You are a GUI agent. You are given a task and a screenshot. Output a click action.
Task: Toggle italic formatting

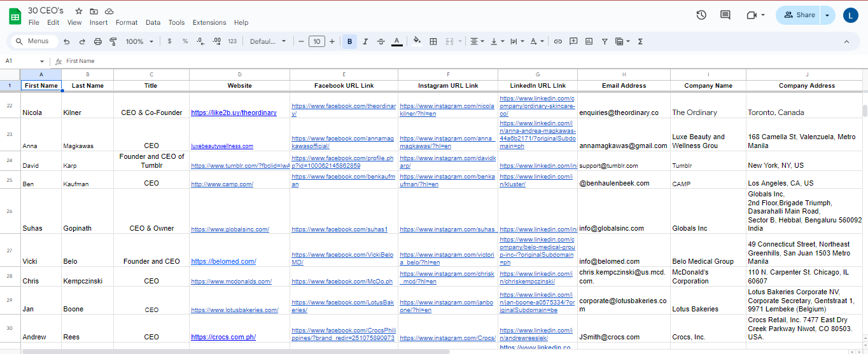[x=365, y=41]
